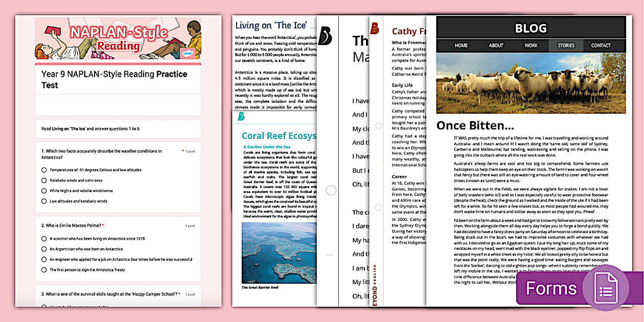Select 'Katabatic winds and calm seas' option

[x=44, y=180]
